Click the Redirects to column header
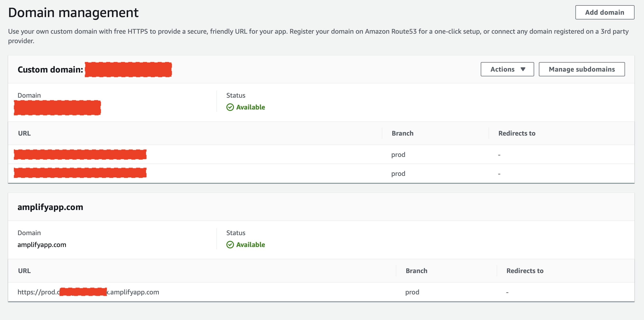Image resolution: width=644 pixels, height=320 pixels. point(516,133)
